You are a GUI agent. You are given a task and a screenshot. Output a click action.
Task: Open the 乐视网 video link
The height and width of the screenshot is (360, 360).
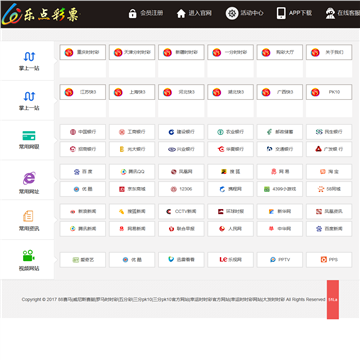coord(230,260)
